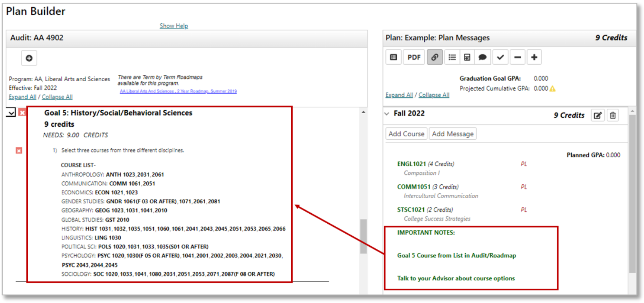Click the checkmark icon in plan toolbar

(x=500, y=57)
